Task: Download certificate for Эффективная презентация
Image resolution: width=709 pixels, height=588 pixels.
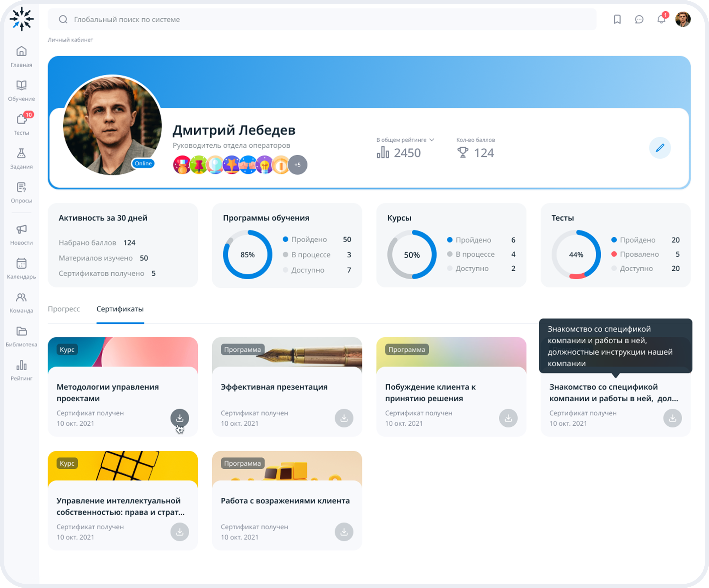Action: pyautogui.click(x=344, y=418)
